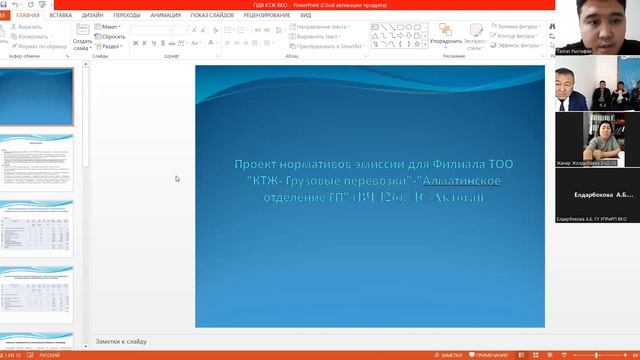Select the first slide thumbnail

37,97
